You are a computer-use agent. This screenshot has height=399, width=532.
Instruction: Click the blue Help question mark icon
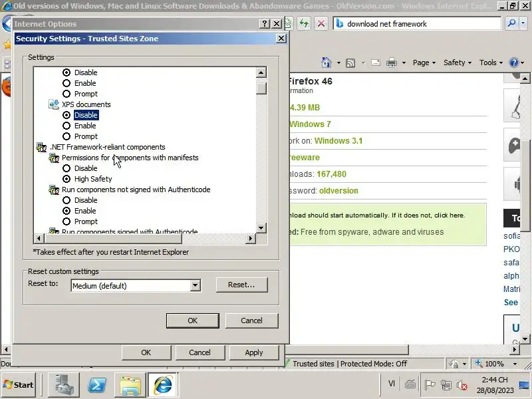click(513, 63)
